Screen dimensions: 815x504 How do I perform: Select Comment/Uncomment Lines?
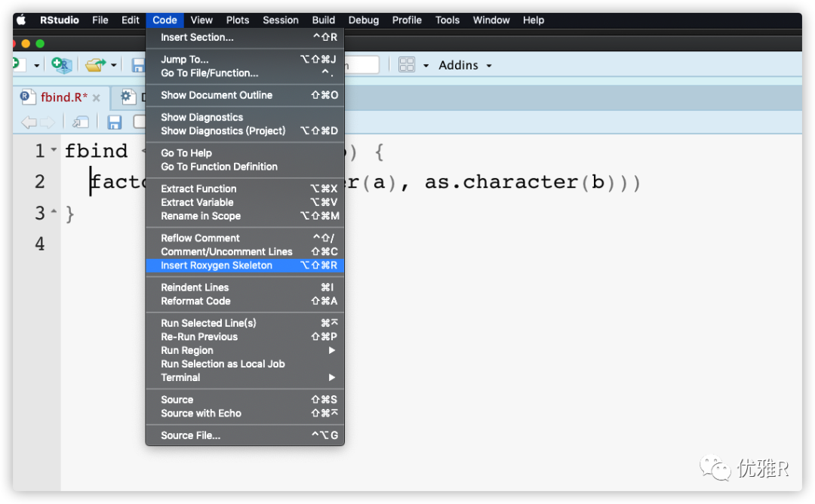click(244, 251)
